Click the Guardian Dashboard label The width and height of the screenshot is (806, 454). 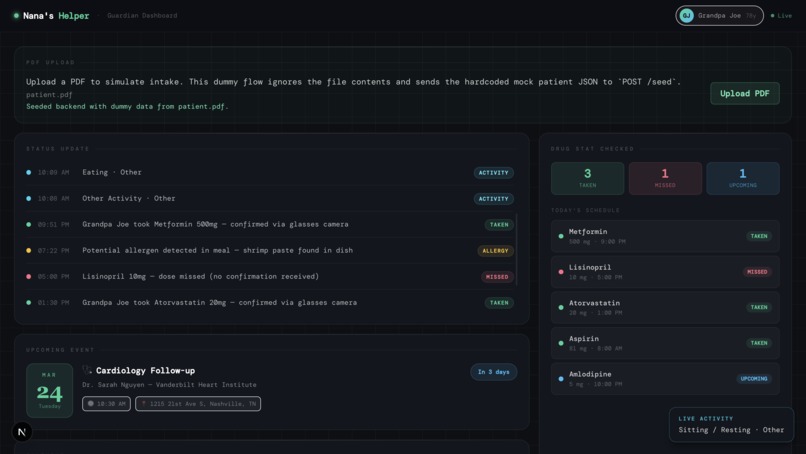pos(142,15)
